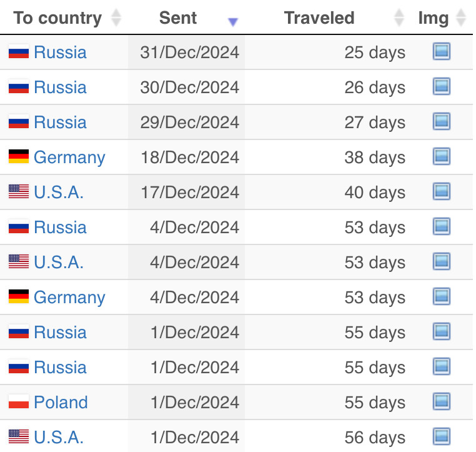The width and height of the screenshot is (476, 452).
Task: Open image icon for 17/Dec/2024 U.S.A. row
Action: pos(442,192)
